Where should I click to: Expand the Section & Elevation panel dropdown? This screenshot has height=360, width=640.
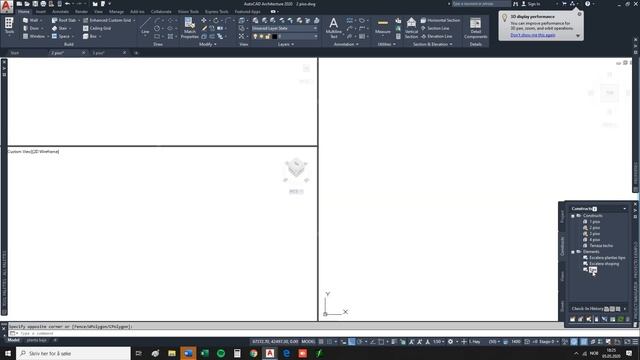click(432, 44)
